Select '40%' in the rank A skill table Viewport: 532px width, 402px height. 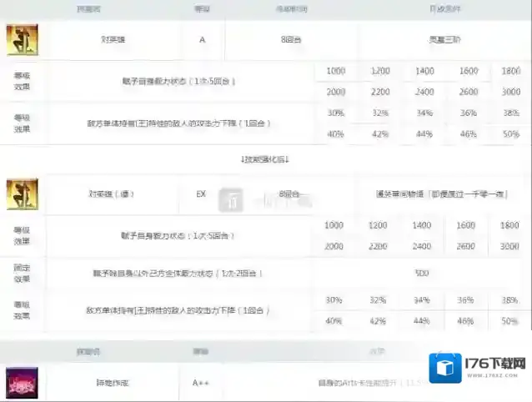[335, 134]
